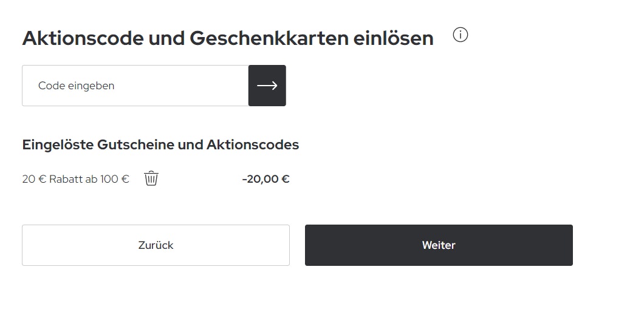This screenshot has width=644, height=312.
Task: Go back using the white Zurück button
Action: tap(156, 245)
